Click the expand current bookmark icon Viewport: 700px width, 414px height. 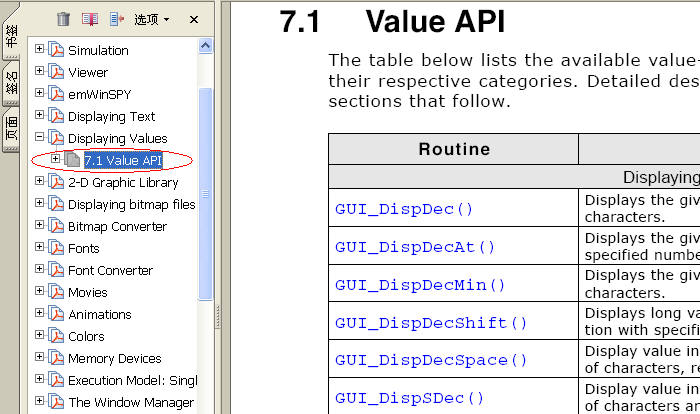pos(117,19)
